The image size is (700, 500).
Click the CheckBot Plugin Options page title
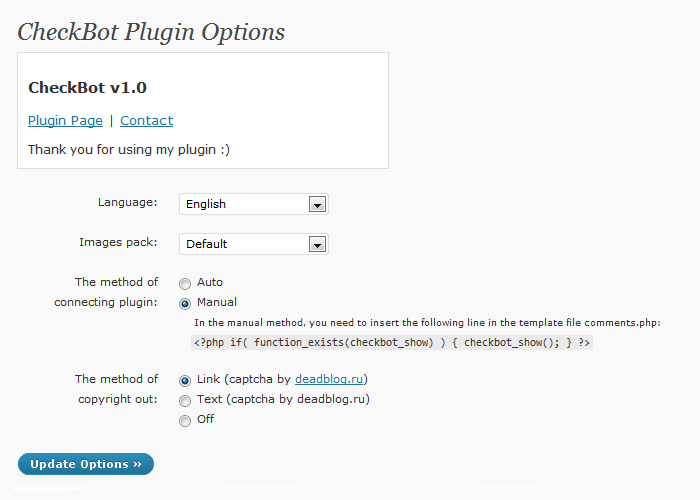(151, 32)
